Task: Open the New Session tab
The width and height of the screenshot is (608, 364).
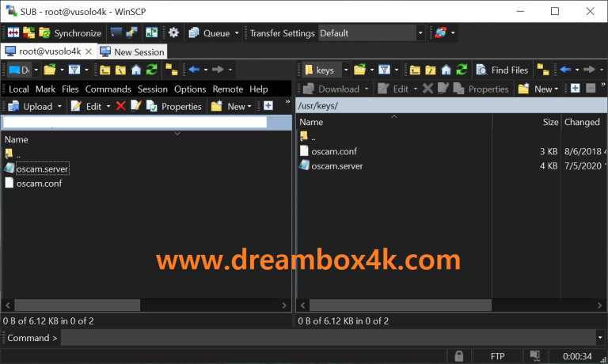Action: pyautogui.click(x=132, y=51)
